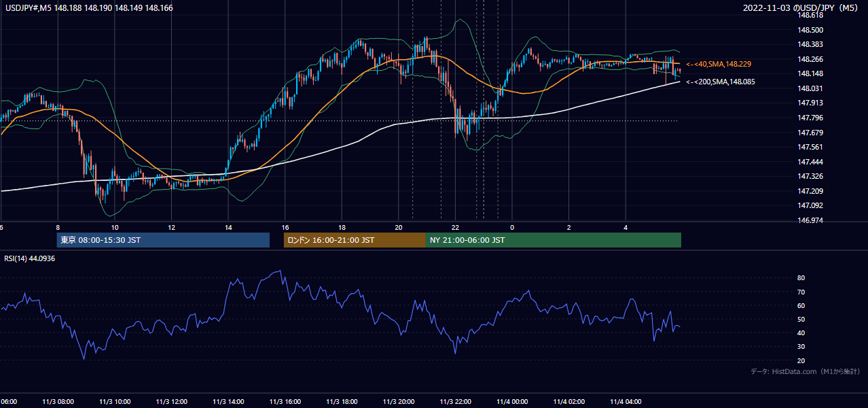The height and width of the screenshot is (408, 868).
Task: Click hour 16 on the price chart time axis
Action: tap(285, 228)
